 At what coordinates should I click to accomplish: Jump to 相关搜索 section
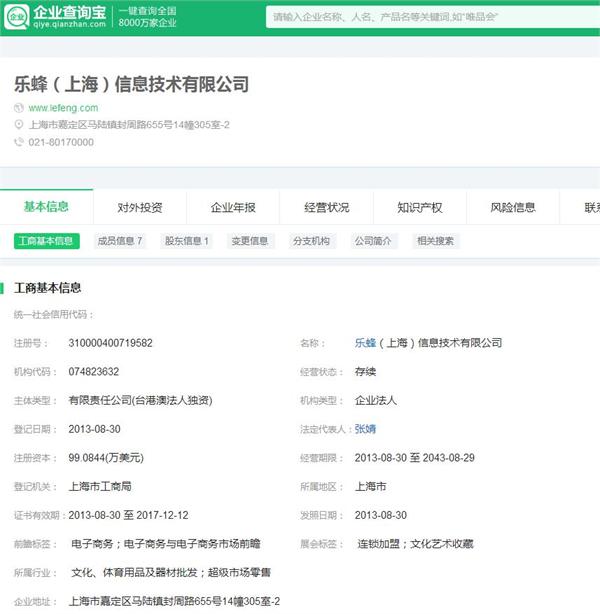[x=436, y=241]
